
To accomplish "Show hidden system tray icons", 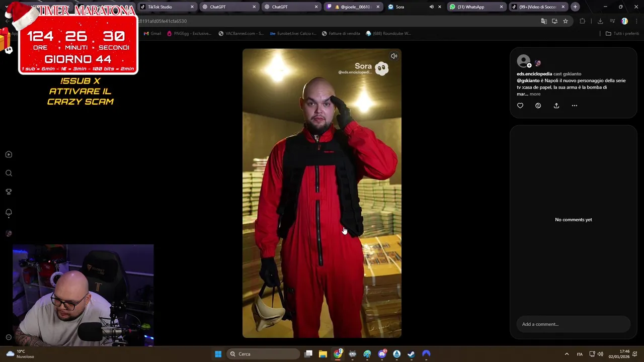I will tap(567, 354).
